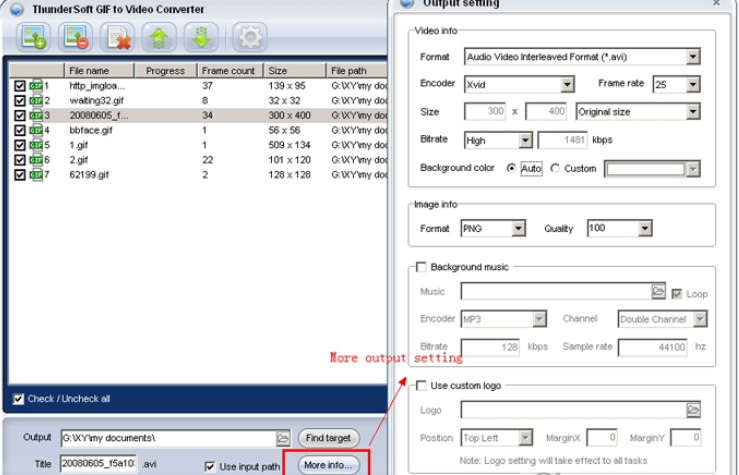Screen dimensions: 739x475
Task: Click the GIF icon of bbface.gif row
Action: 36,130
